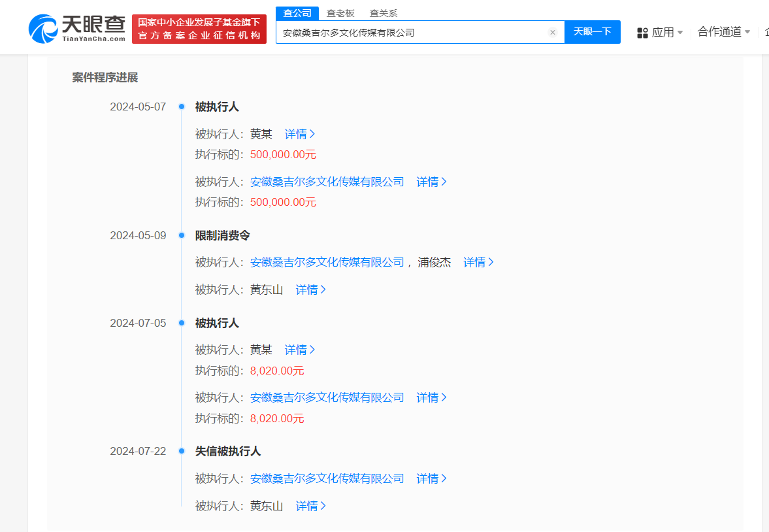Viewport: 769px width, 532px height.
Task: Click the 详情 arrow after 黄某
Action: click(x=299, y=134)
